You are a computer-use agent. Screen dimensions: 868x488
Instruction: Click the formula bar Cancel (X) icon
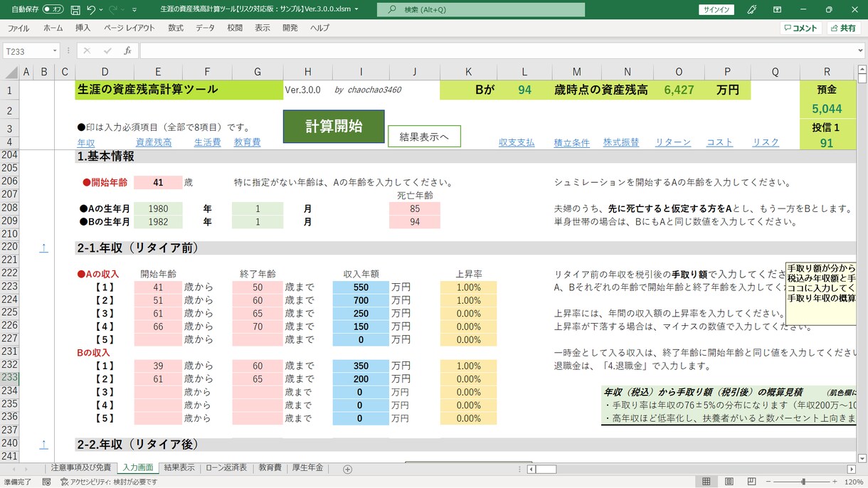[87, 51]
